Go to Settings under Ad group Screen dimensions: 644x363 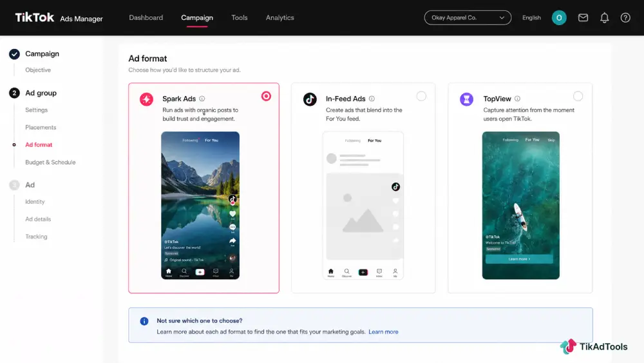tap(36, 110)
